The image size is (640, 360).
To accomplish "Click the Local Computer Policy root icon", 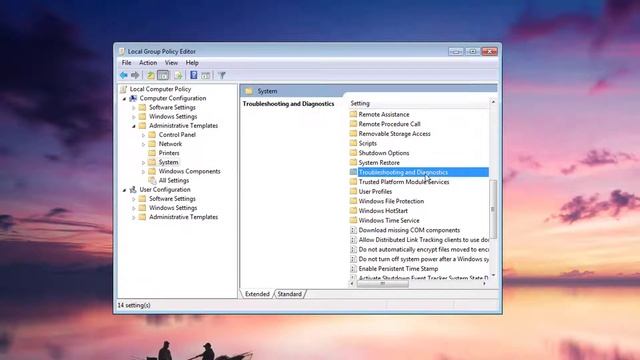I will (x=124, y=89).
